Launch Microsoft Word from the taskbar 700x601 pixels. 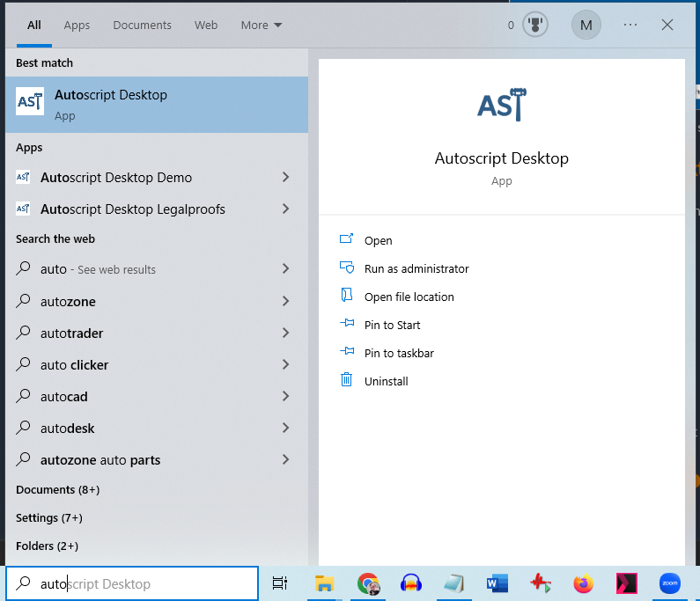click(497, 583)
